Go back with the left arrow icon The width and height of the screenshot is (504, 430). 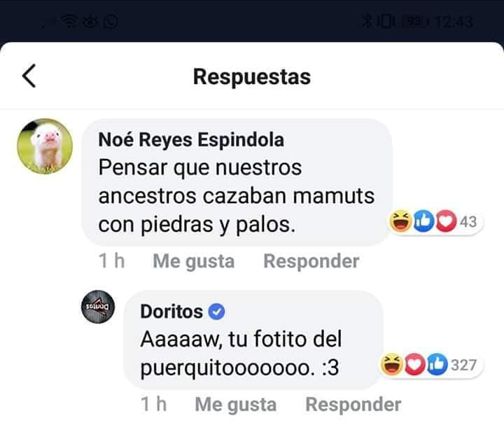[x=29, y=76]
